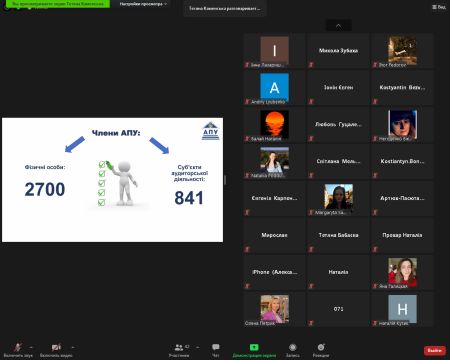Turn on the video camera
Image resolution: width=450 pixels, height=360 pixels.
pyautogui.click(x=56, y=350)
